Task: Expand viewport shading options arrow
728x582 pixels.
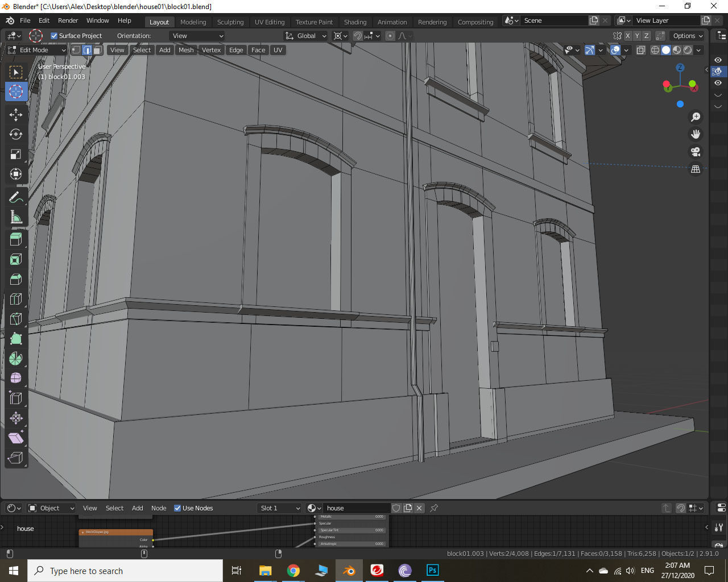Action: pos(698,50)
